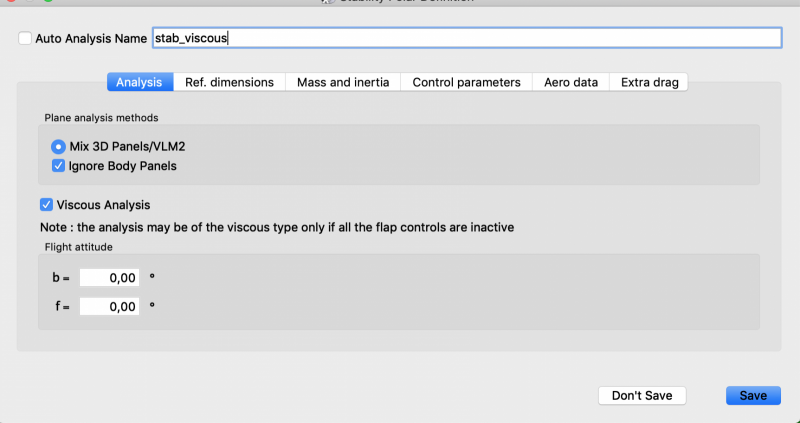Click the b angle input field

click(x=109, y=278)
